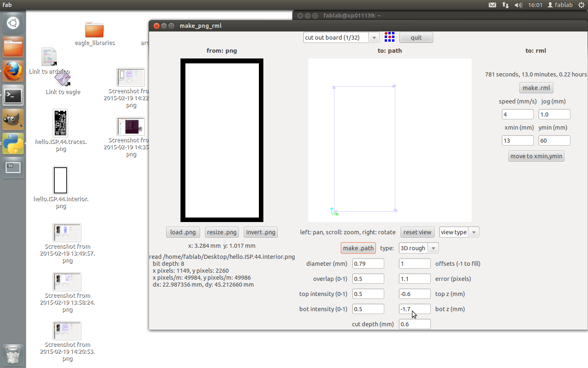This screenshot has height=368, width=588.
Task: Focus the offsets (-1 to fill) field
Action: [415, 264]
